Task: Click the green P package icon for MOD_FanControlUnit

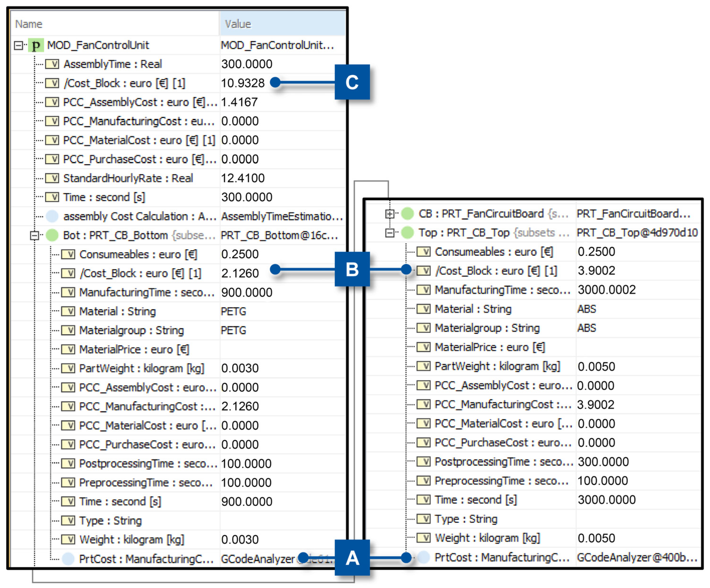Action: pos(36,45)
